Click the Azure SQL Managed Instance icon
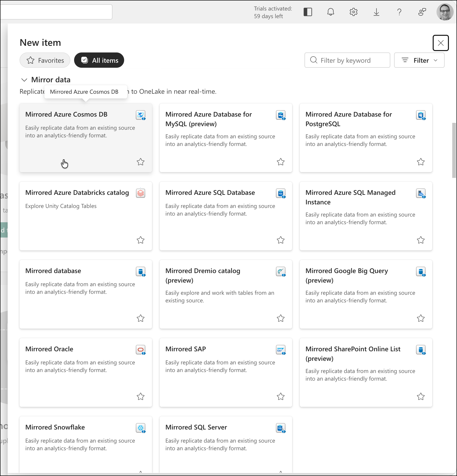 (421, 193)
